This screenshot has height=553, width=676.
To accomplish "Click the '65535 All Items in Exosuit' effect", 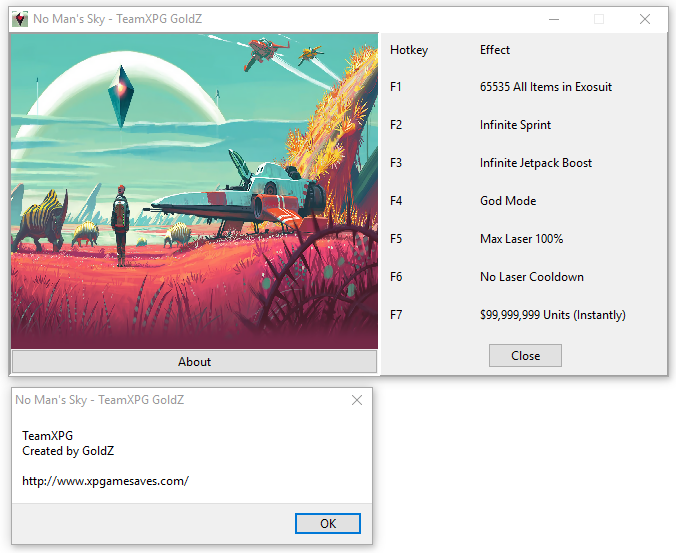I will click(545, 87).
